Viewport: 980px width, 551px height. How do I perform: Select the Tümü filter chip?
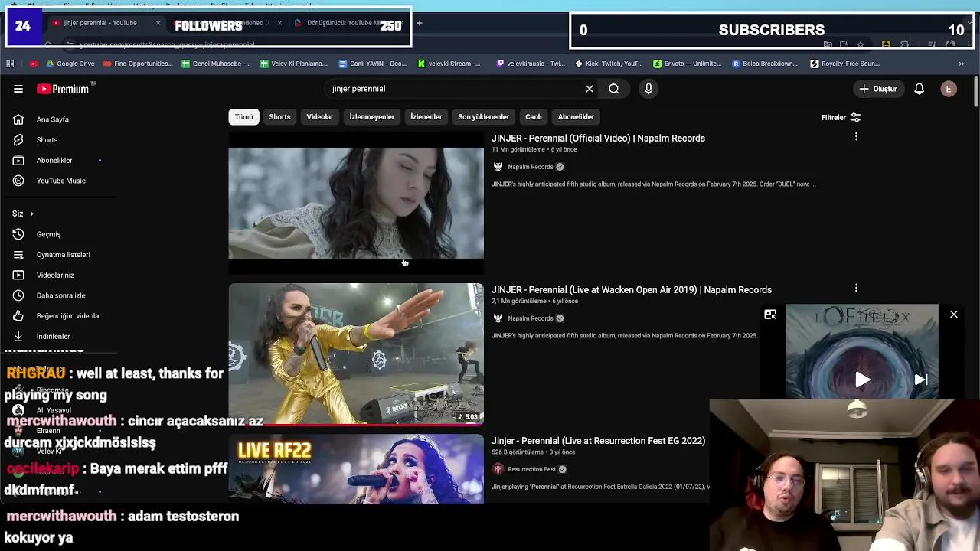[243, 117]
